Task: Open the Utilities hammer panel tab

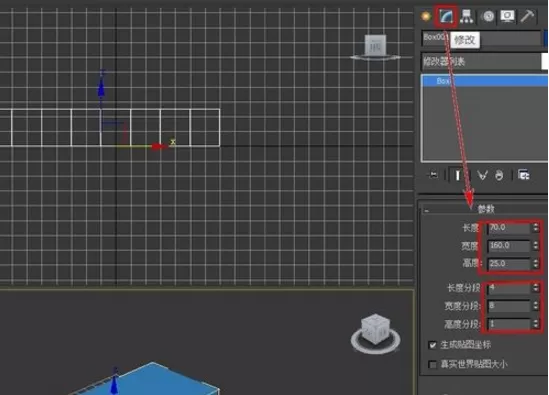Action: [x=528, y=16]
